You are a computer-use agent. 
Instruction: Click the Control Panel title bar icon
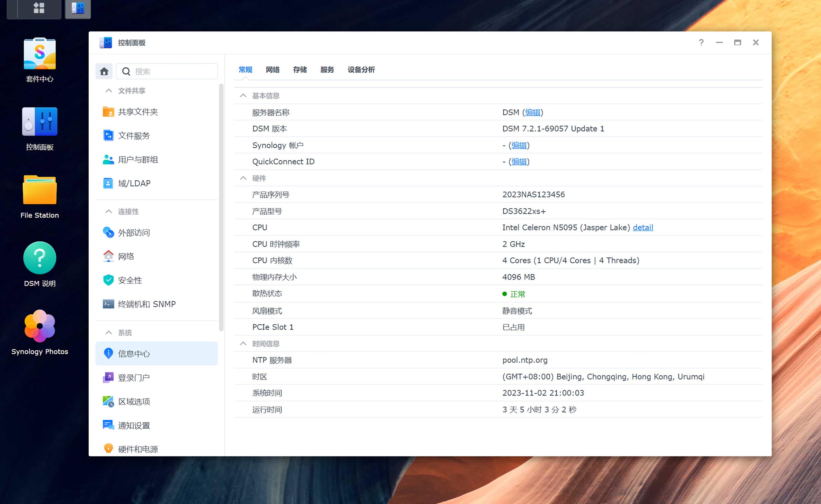click(x=106, y=42)
